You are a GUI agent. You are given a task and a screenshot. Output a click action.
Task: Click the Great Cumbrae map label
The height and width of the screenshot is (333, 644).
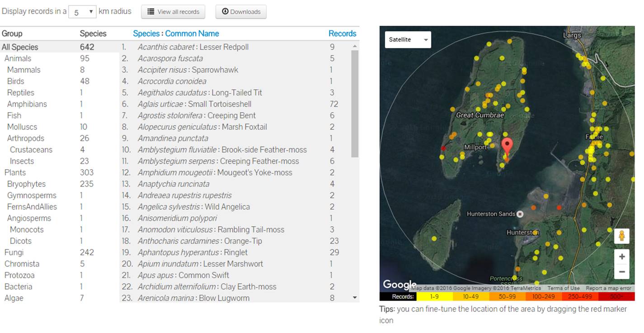(x=479, y=115)
